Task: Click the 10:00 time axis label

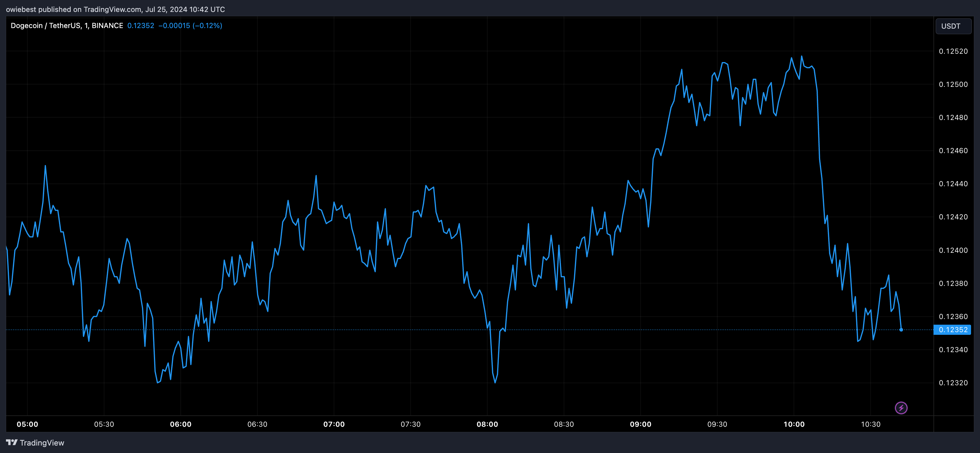Action: (x=794, y=424)
